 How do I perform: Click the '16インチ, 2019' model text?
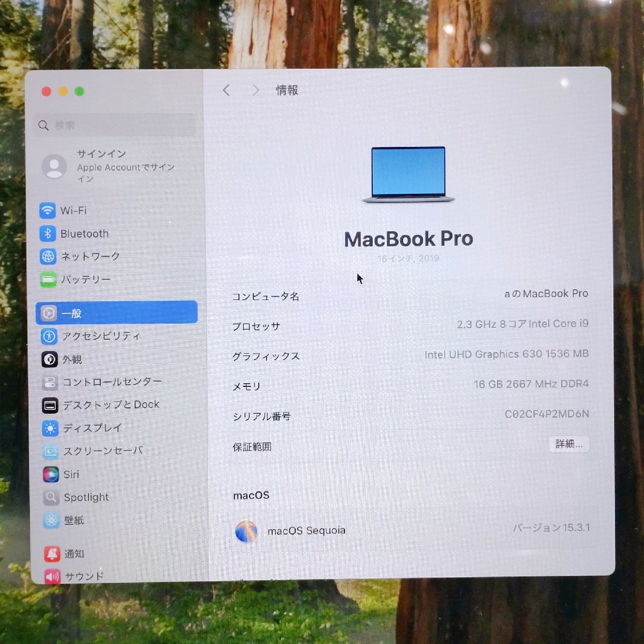[x=408, y=259]
